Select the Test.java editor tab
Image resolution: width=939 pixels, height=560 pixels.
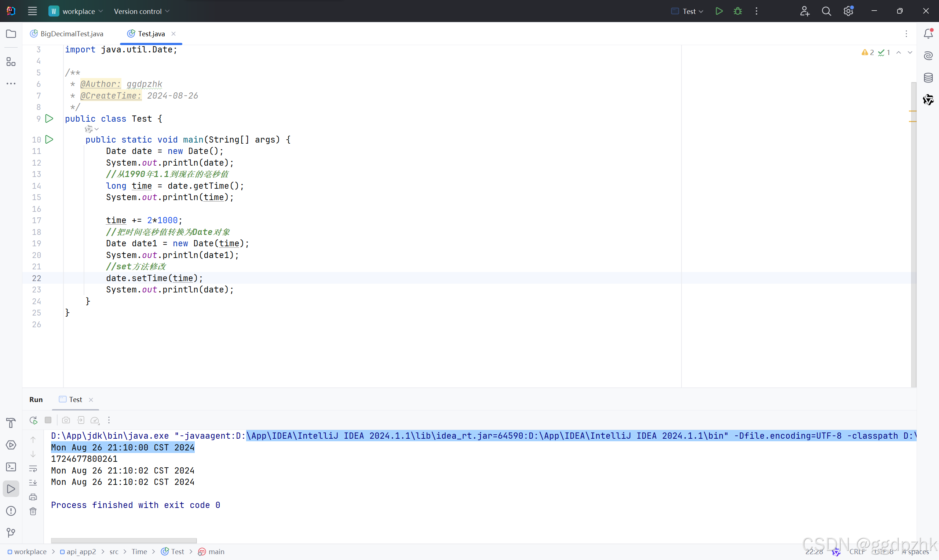click(151, 34)
